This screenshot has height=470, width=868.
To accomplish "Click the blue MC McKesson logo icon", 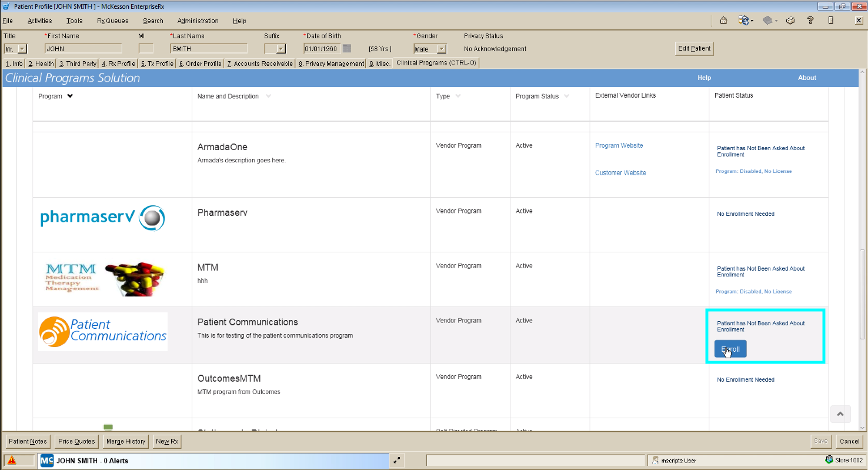I will [x=47, y=461].
